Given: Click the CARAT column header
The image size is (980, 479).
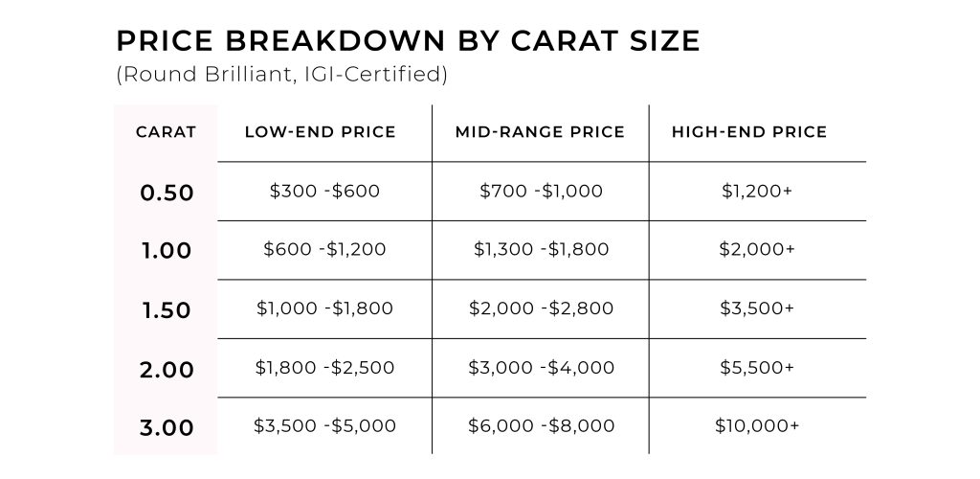Looking at the screenshot, I should pyautogui.click(x=167, y=132).
